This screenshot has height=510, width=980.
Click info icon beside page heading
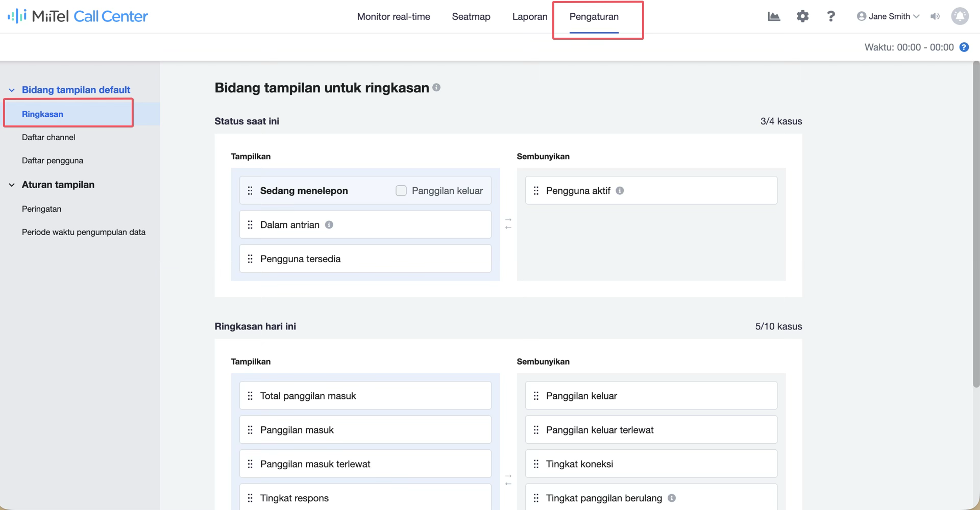click(x=436, y=87)
